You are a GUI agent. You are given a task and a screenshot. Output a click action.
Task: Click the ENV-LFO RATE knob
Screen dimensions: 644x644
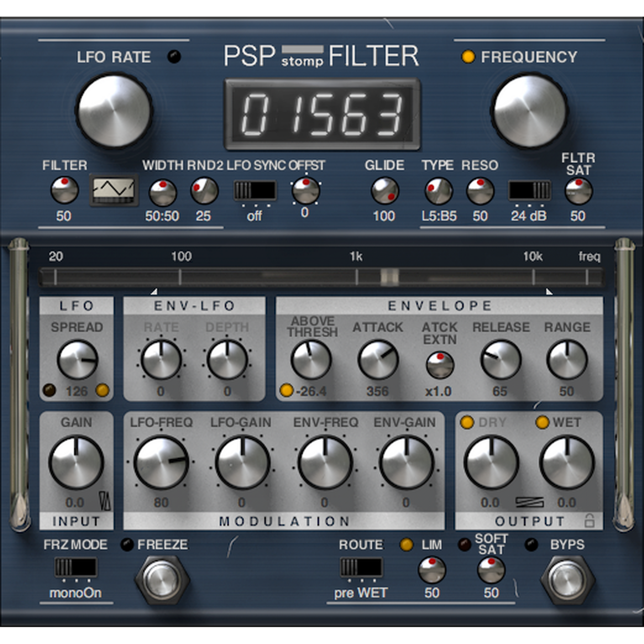pos(161,359)
